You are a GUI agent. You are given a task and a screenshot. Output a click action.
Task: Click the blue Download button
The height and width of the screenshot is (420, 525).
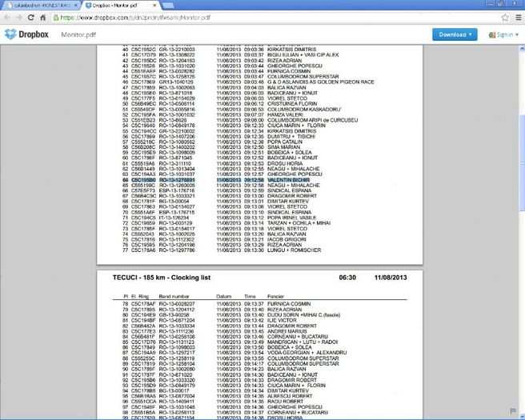click(451, 34)
